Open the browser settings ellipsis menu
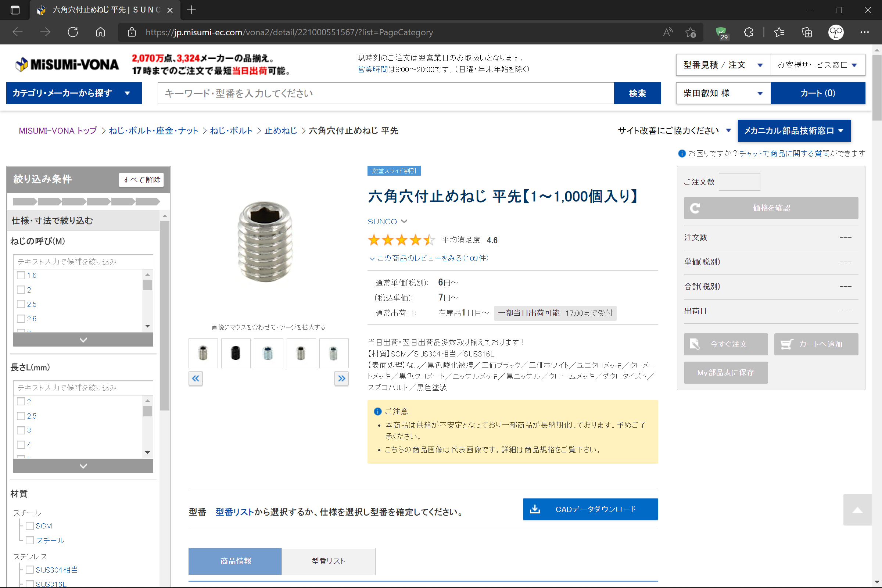 coord(864,32)
